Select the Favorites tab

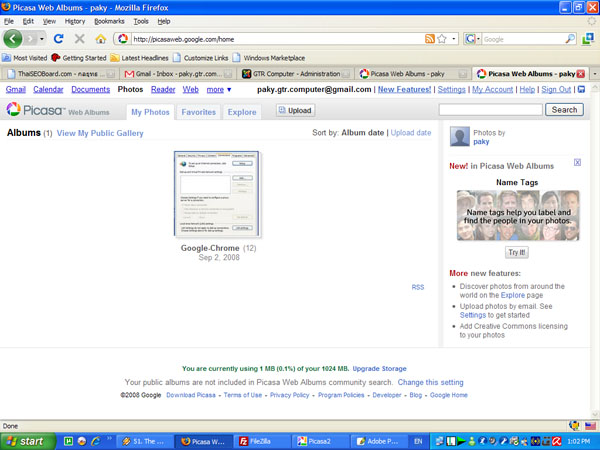point(199,112)
